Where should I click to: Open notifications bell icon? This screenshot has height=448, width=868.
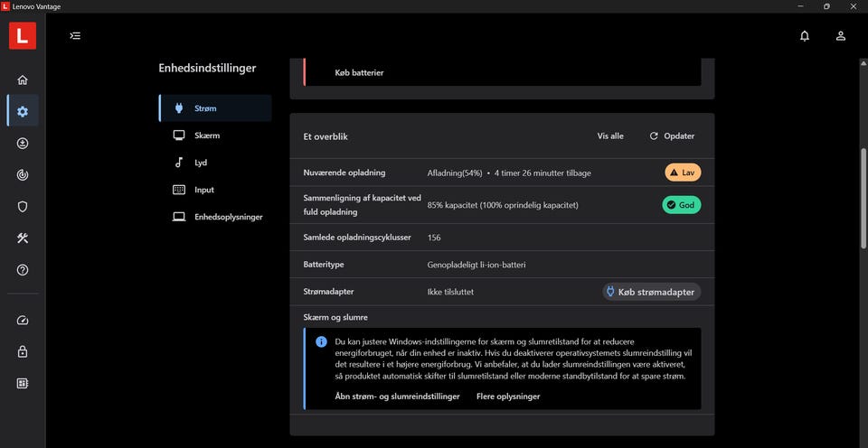coord(805,36)
